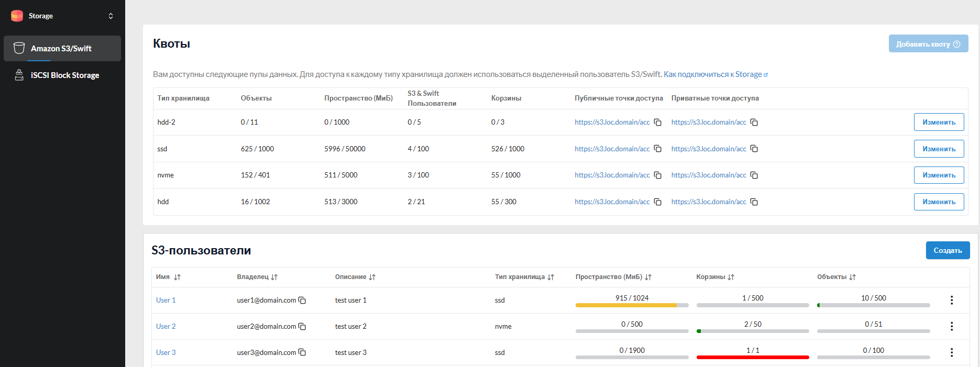The width and height of the screenshot is (980, 367).
Task: Copy the private endpoint for hdd row
Action: click(x=754, y=202)
